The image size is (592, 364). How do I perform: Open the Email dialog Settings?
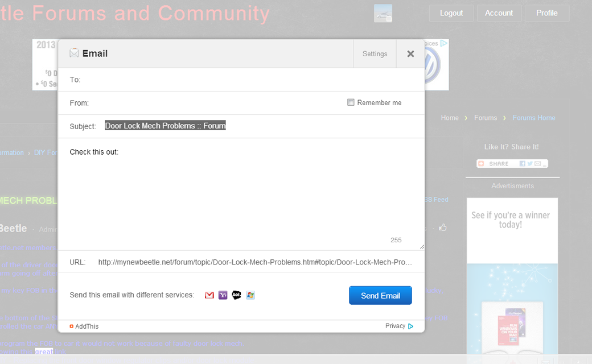(x=375, y=54)
